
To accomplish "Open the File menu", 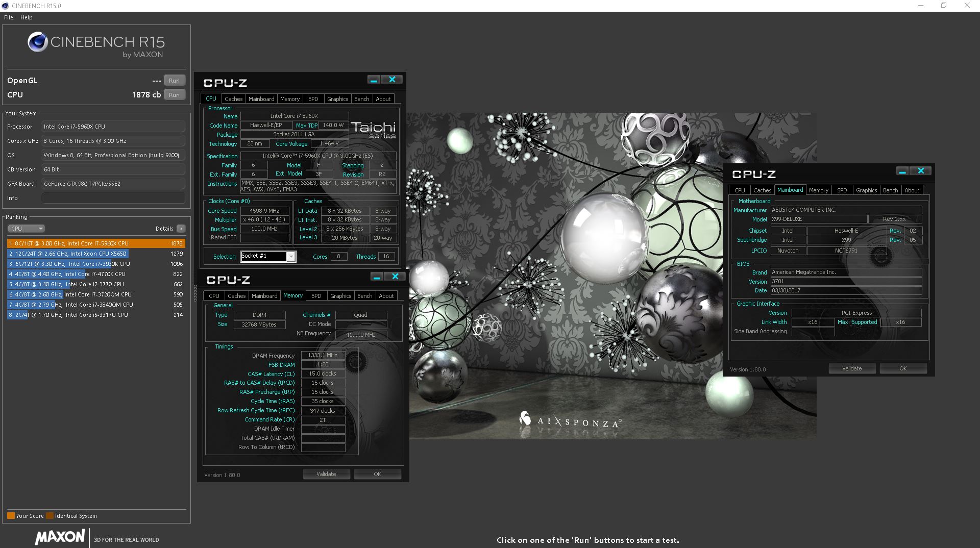I will pyautogui.click(x=9, y=17).
